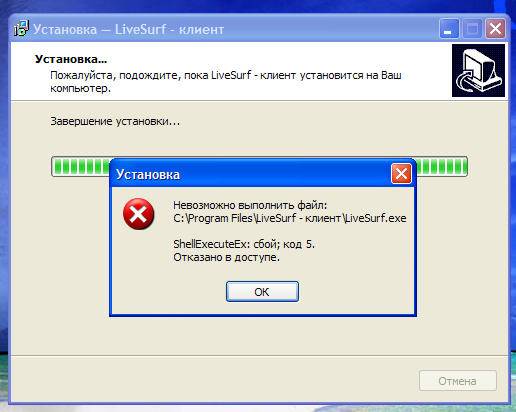Click the file path C:\Program Files\LiveSurf text

pos(290,218)
